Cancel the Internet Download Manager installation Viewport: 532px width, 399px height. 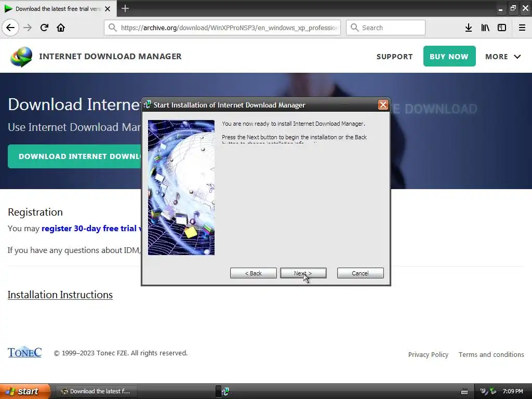[361, 273]
